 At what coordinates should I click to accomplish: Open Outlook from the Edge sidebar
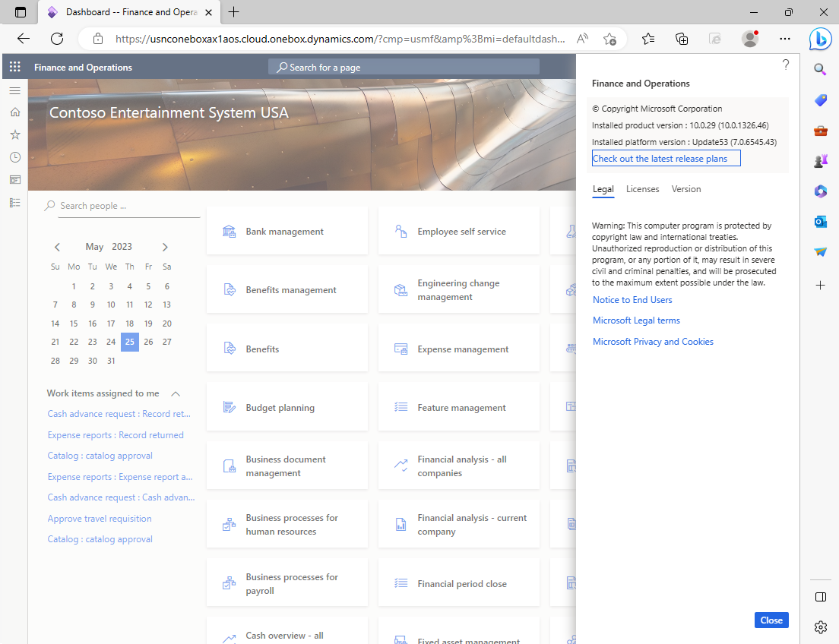tap(820, 222)
